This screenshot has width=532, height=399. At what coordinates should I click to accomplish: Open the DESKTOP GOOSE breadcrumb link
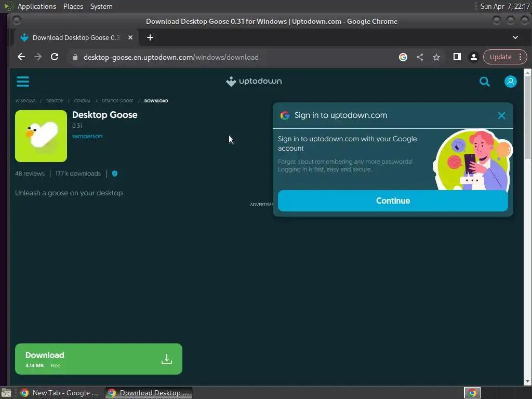pyautogui.click(x=117, y=101)
